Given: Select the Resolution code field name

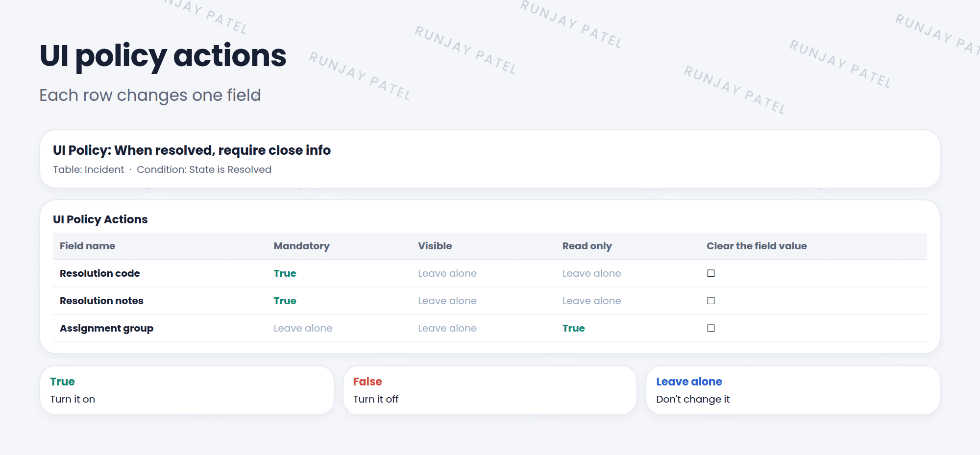Looking at the screenshot, I should point(100,273).
